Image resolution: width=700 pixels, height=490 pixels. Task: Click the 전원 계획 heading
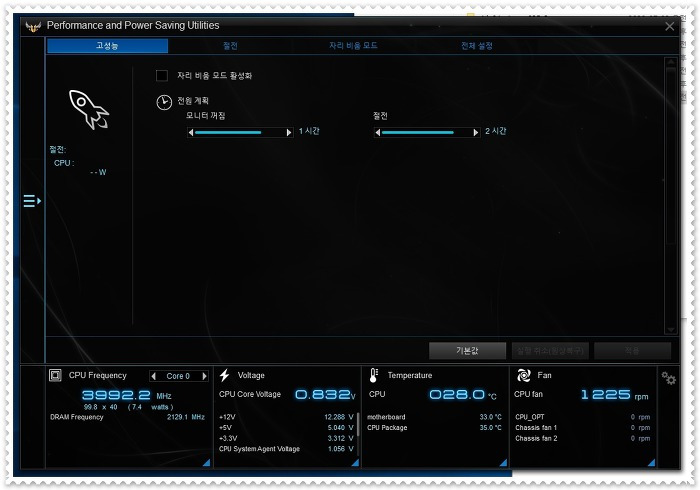click(193, 101)
